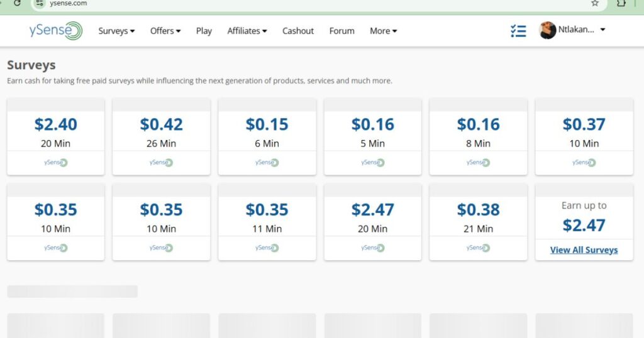Expand the Surveys dropdown menu
The width and height of the screenshot is (644, 338).
116,31
